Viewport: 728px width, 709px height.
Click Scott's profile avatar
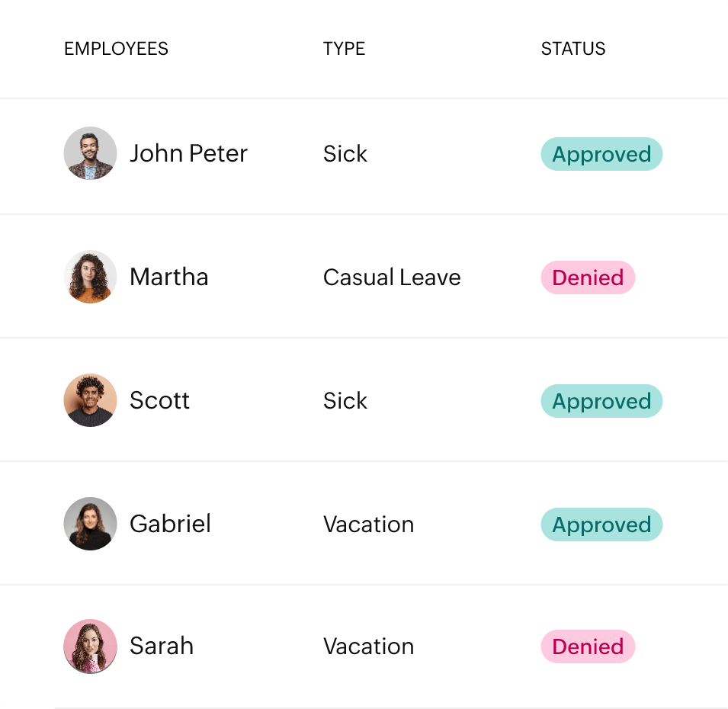(90, 400)
